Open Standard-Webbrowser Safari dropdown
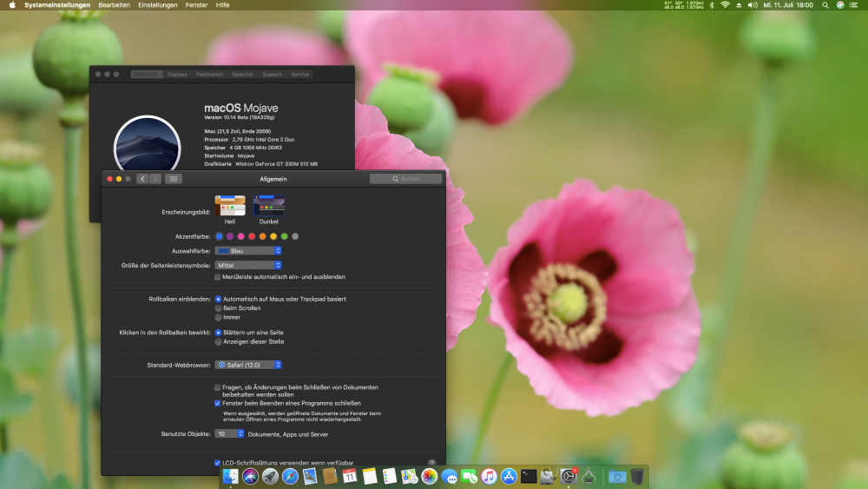This screenshot has width=868, height=489. point(248,365)
